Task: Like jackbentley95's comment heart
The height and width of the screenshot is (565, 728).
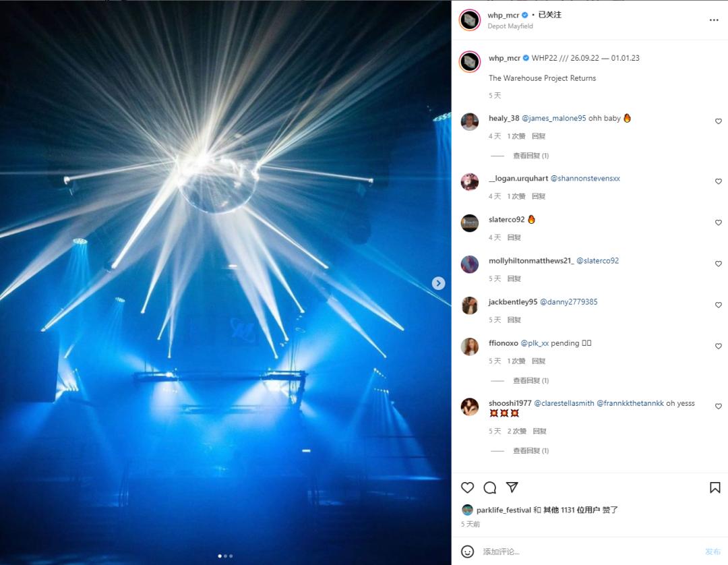Action: [x=719, y=305]
